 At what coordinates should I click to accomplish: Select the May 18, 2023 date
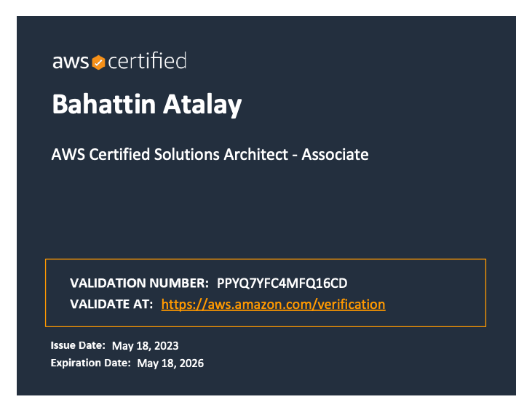click(146, 345)
